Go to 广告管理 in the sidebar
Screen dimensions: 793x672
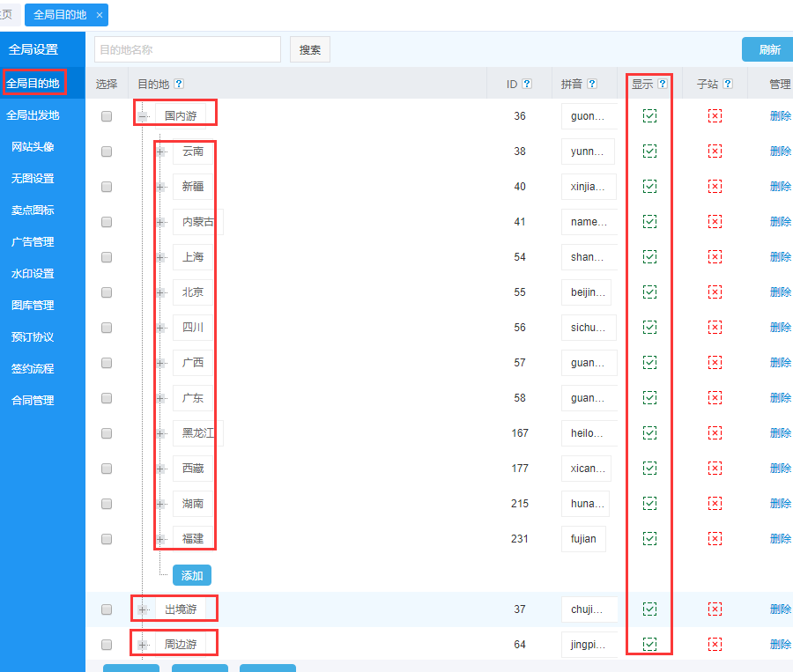point(33,242)
